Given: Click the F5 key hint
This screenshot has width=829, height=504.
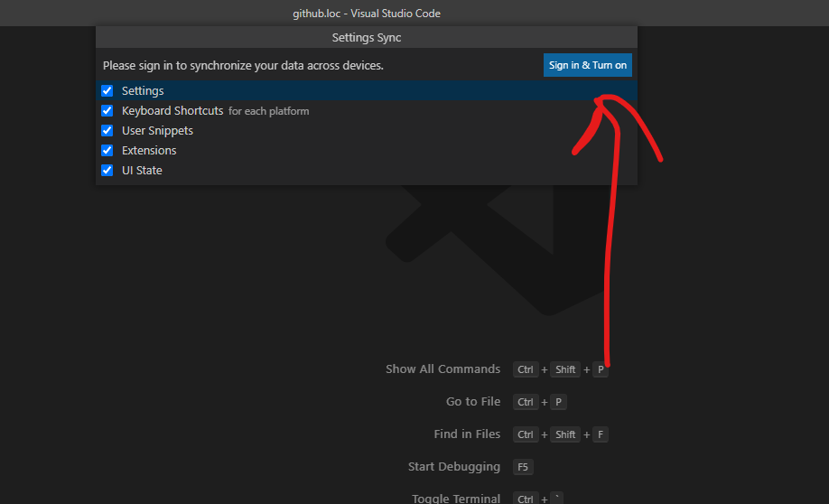Looking at the screenshot, I should [523, 467].
